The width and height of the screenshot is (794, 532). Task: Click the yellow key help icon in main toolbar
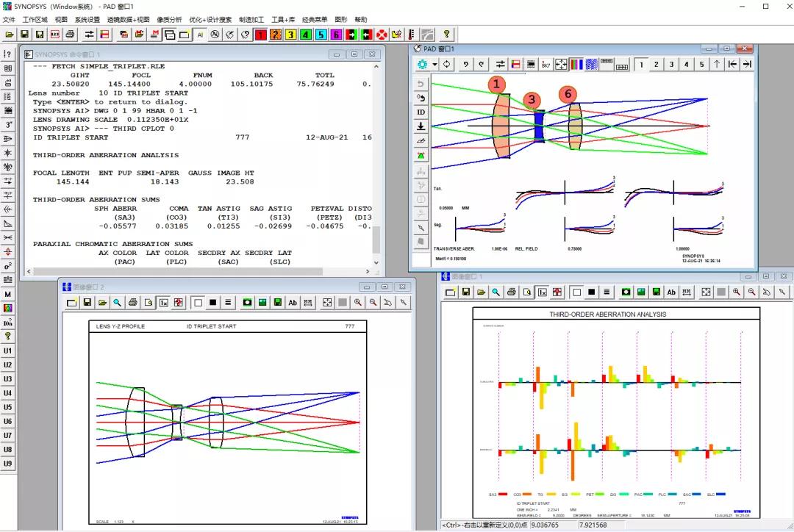(x=446, y=35)
